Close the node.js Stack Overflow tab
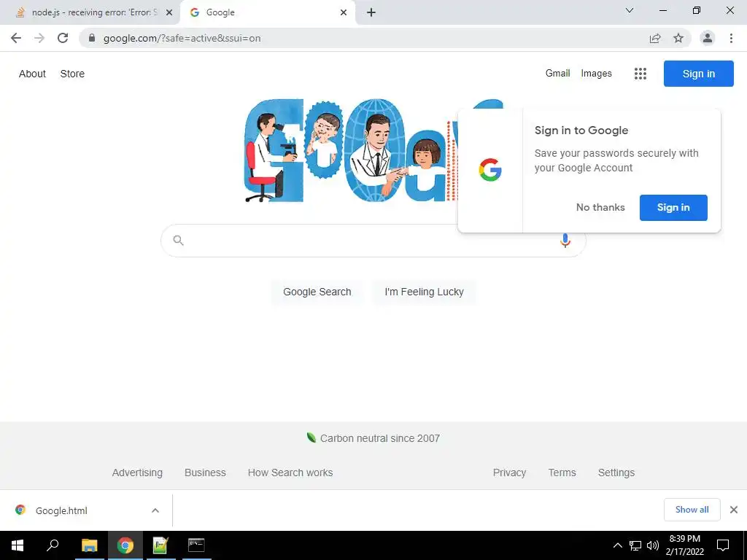 [169, 12]
